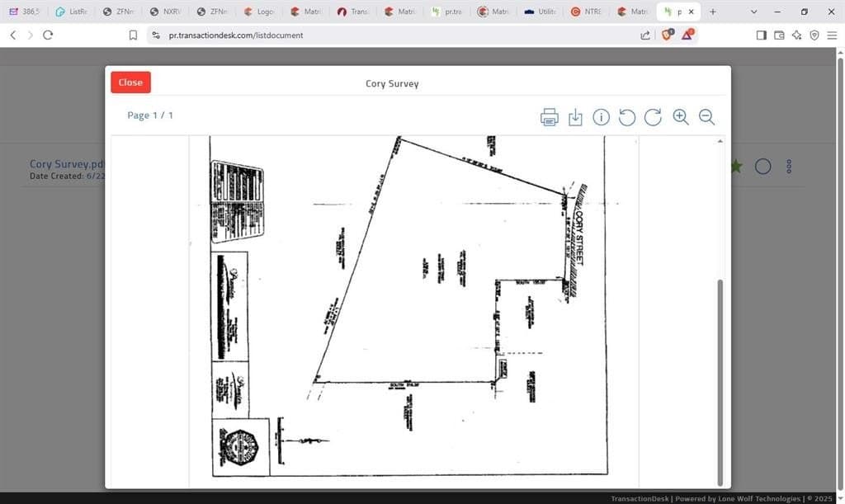This screenshot has width=845, height=504.
Task: Rotate the survey clockwise
Action: [653, 116]
